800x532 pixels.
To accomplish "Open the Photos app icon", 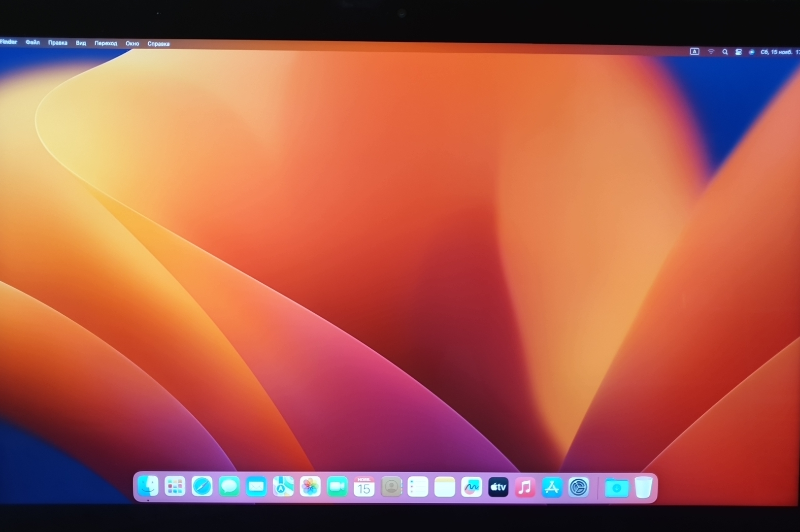I will click(x=310, y=487).
